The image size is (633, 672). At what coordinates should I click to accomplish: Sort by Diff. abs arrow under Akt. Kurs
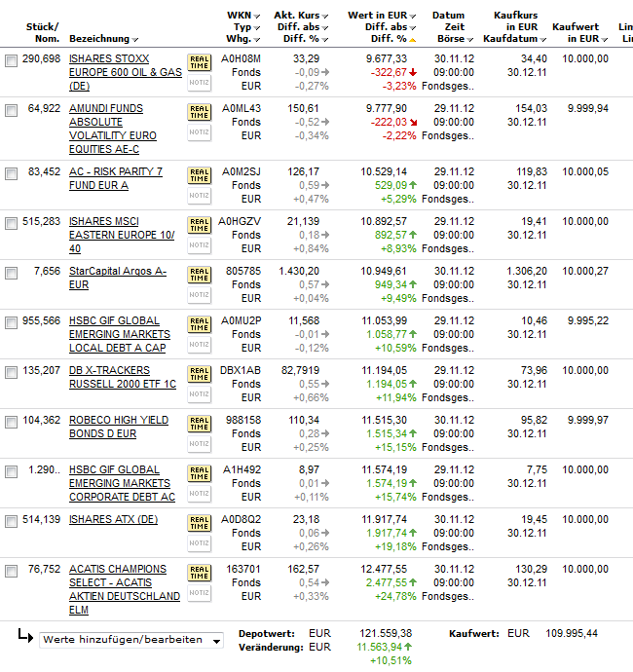point(325,28)
